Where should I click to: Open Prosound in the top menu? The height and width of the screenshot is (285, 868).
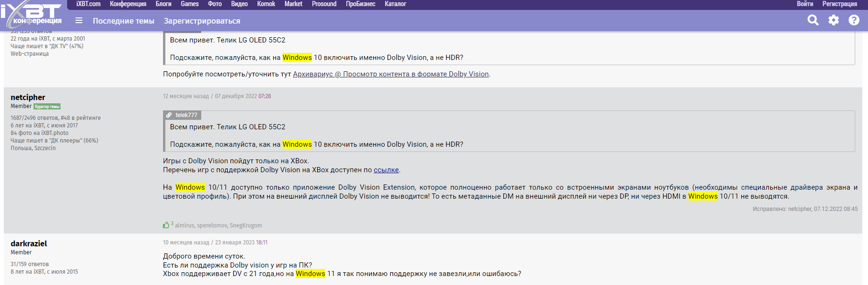click(324, 4)
